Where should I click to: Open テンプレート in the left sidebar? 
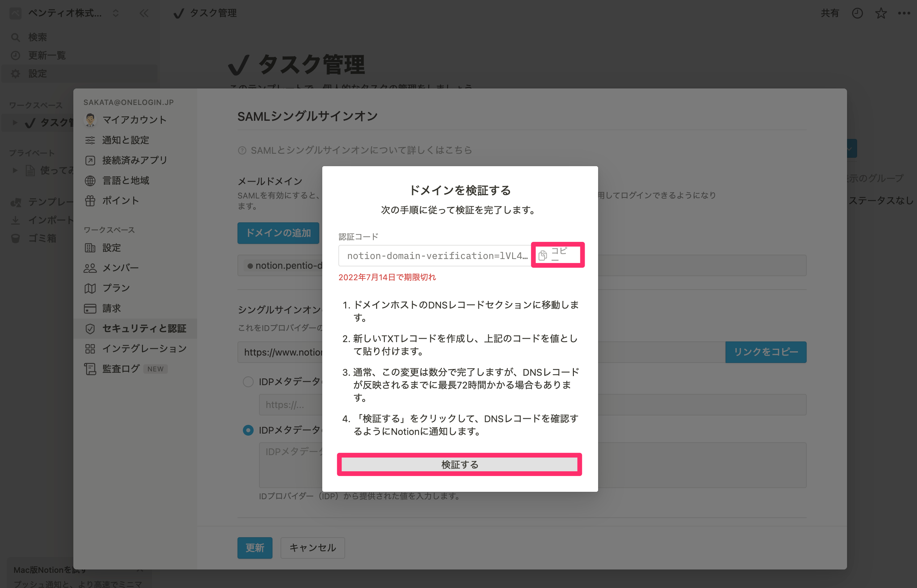pos(51,201)
